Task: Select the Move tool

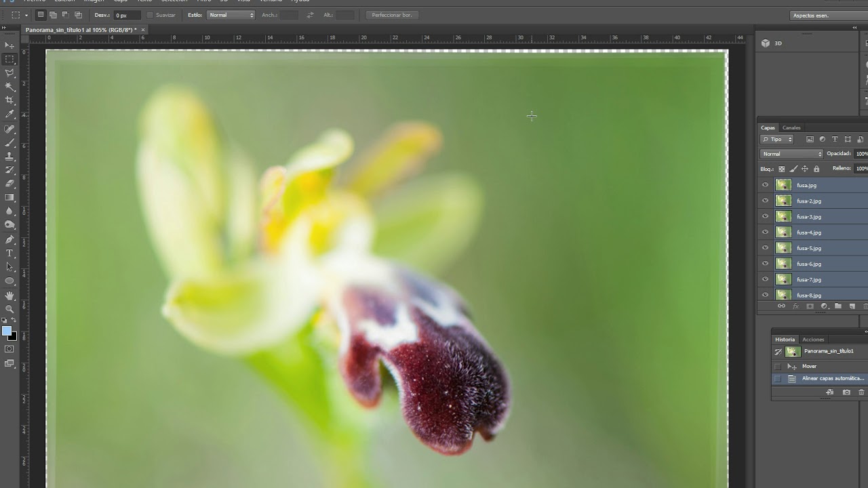Action: [x=9, y=45]
